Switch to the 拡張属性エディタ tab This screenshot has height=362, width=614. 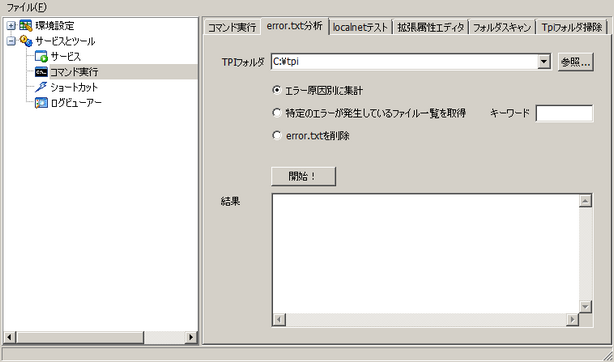431,27
